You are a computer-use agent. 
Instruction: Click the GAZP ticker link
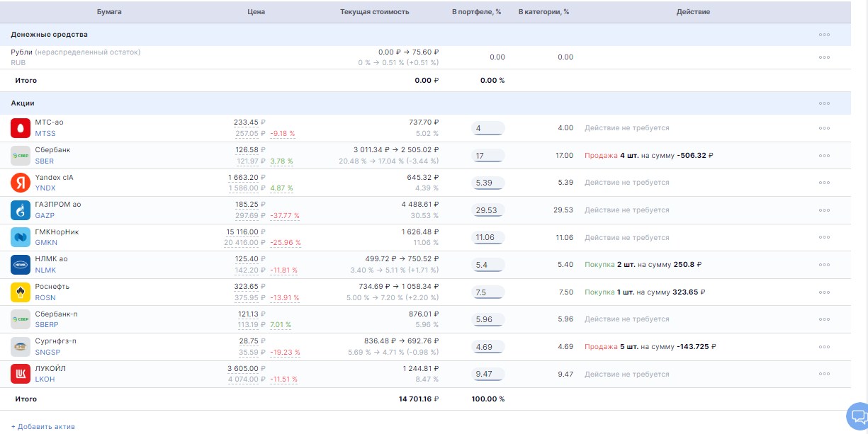point(45,216)
